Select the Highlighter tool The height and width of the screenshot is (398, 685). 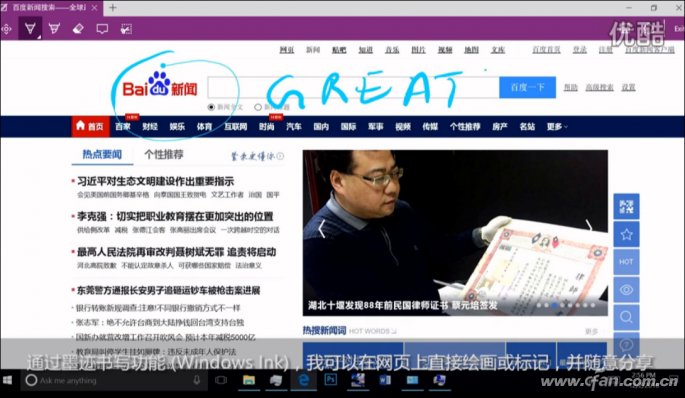coord(54,29)
